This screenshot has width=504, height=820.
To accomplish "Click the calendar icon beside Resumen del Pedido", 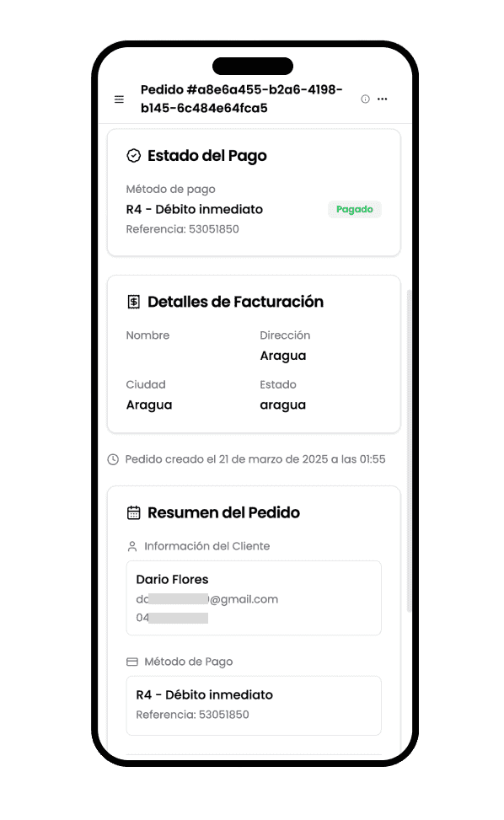I will point(134,512).
